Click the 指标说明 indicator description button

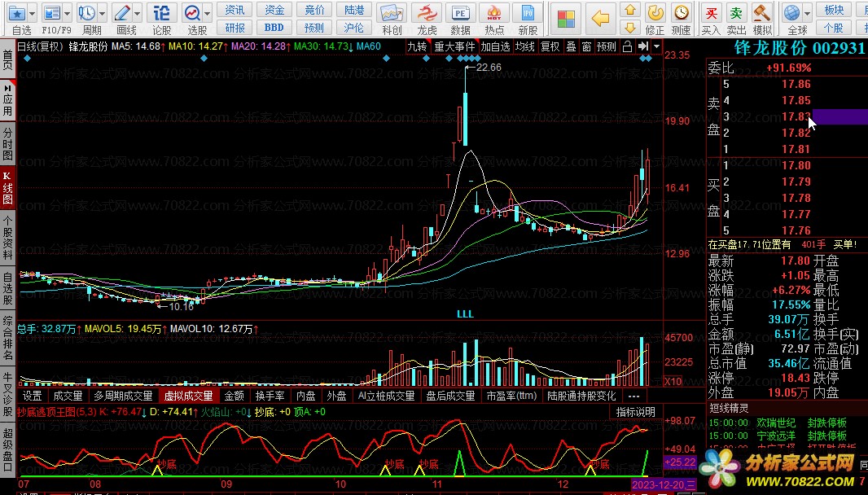click(x=635, y=412)
